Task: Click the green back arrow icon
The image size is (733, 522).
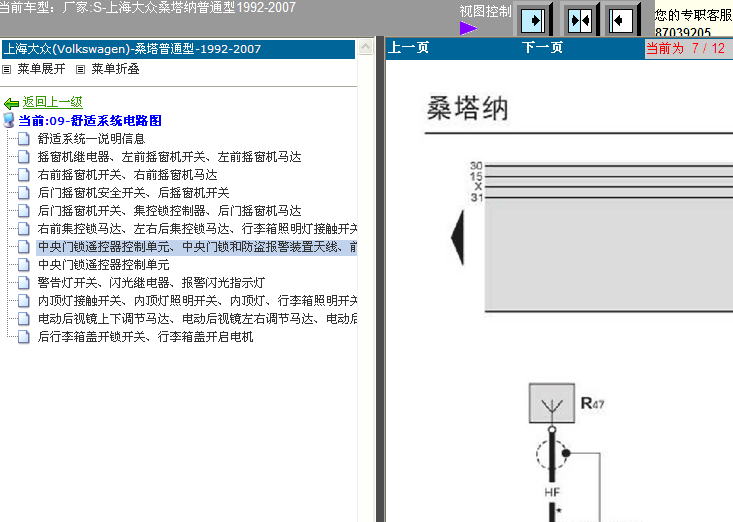Action: coord(11,103)
